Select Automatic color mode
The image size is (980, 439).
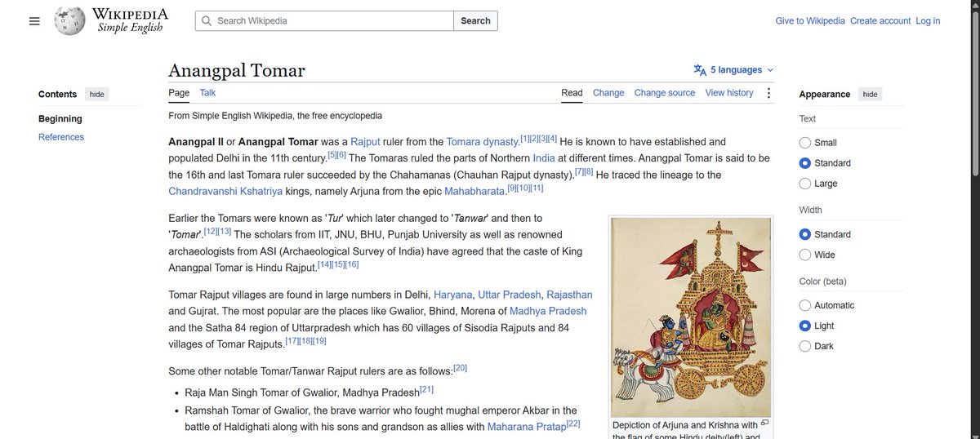805,305
